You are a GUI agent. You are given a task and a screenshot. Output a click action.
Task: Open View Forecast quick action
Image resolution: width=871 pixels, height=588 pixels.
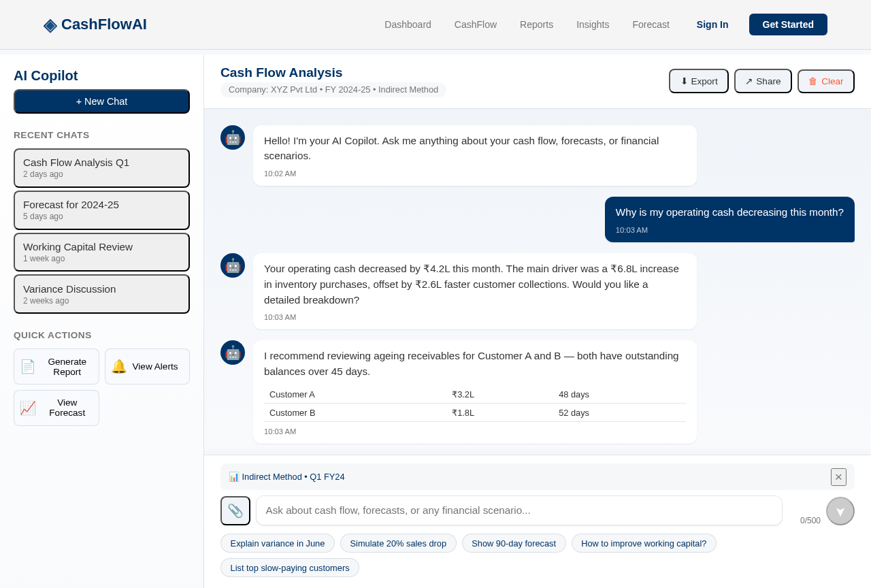[56, 408]
